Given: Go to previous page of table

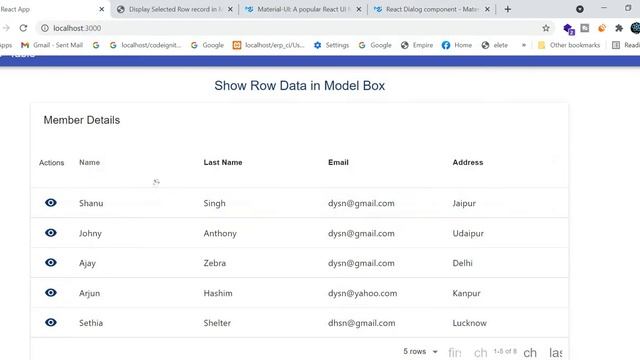Looking at the screenshot, I should click(480, 352).
